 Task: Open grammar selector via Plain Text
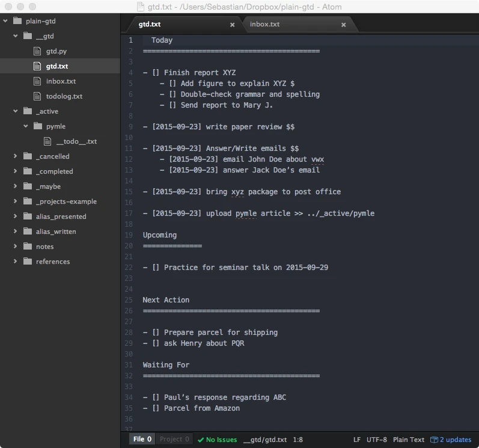tap(409, 440)
